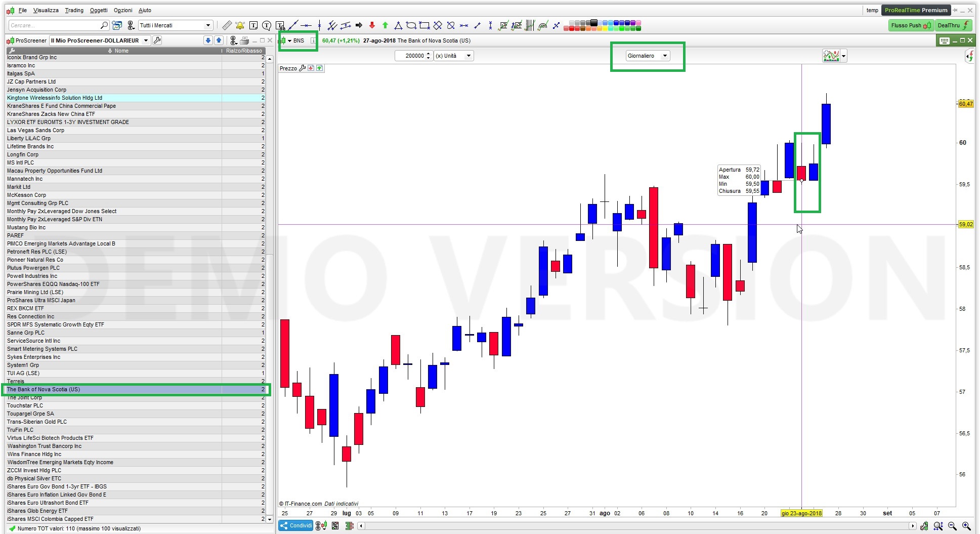The image size is (980, 534).
Task: Open BNS instrument info icon
Action: (x=313, y=40)
